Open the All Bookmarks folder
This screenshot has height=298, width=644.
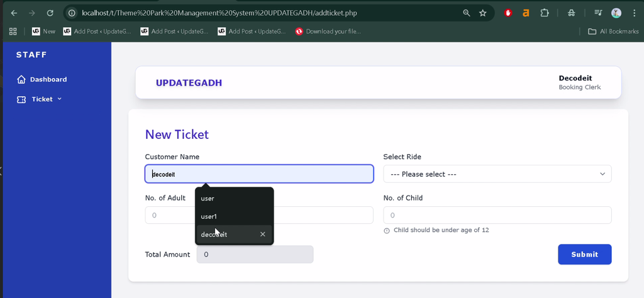(x=613, y=31)
